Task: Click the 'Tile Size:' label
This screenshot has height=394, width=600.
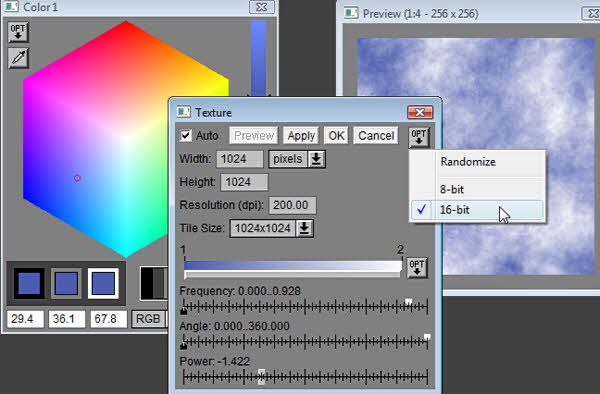Action: click(x=202, y=228)
